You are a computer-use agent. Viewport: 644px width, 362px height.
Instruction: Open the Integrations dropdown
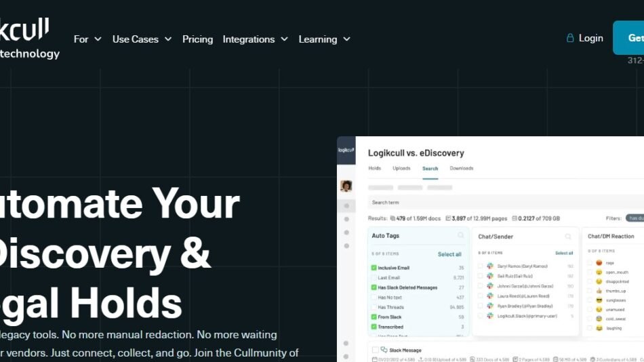(x=255, y=39)
